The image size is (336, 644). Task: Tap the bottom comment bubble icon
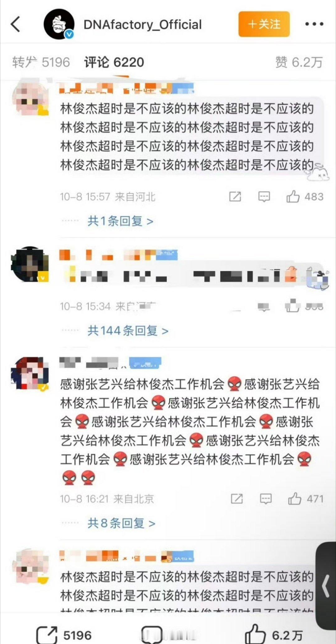(152, 635)
